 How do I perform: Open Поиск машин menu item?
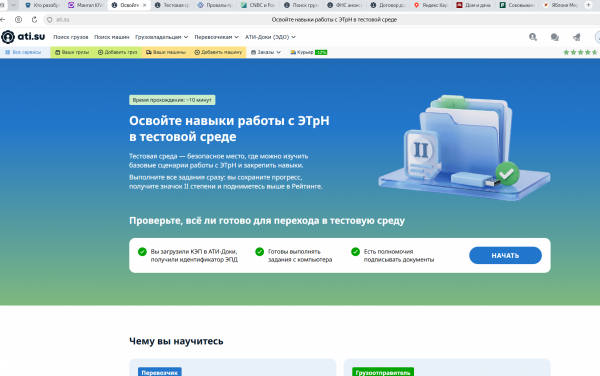click(x=111, y=37)
